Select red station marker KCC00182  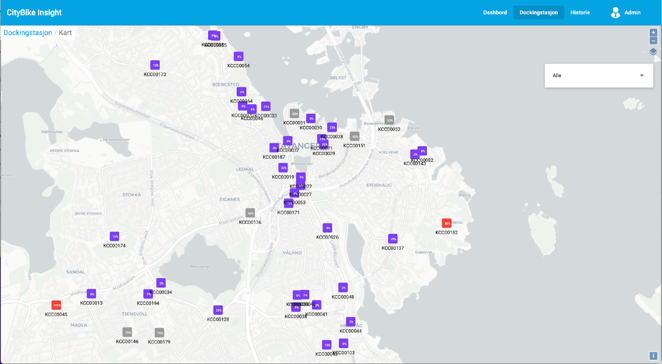pos(446,223)
